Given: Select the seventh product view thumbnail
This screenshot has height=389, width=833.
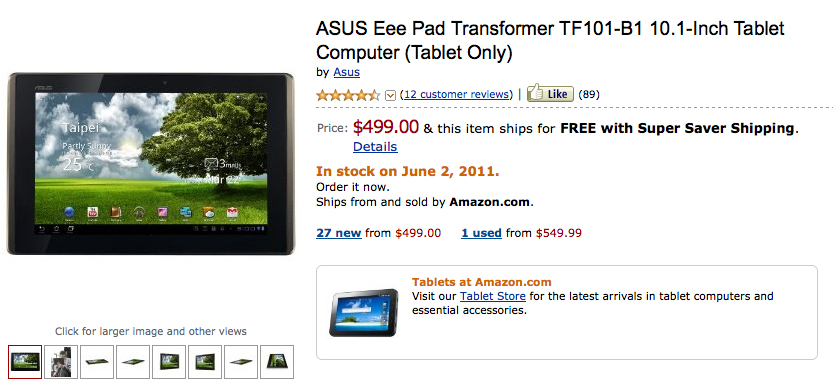Looking at the screenshot, I should [241, 362].
